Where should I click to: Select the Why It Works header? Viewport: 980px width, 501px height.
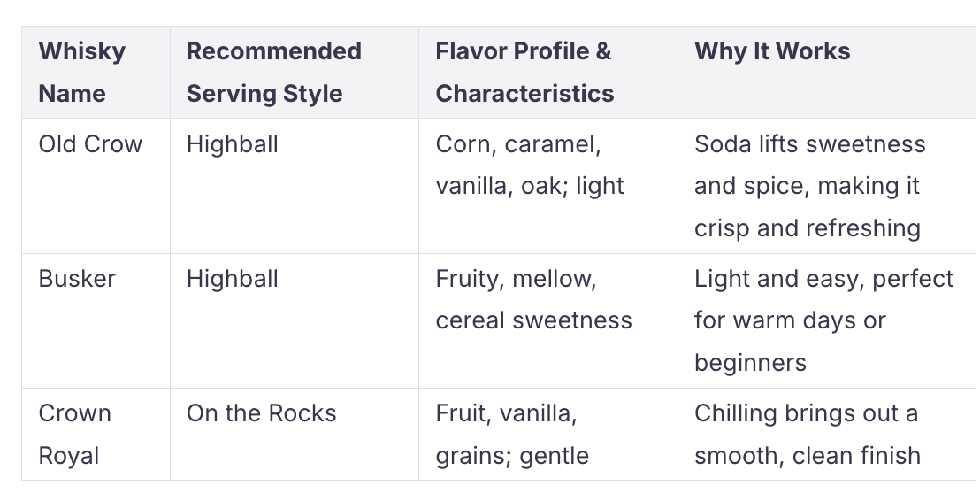pos(827,72)
